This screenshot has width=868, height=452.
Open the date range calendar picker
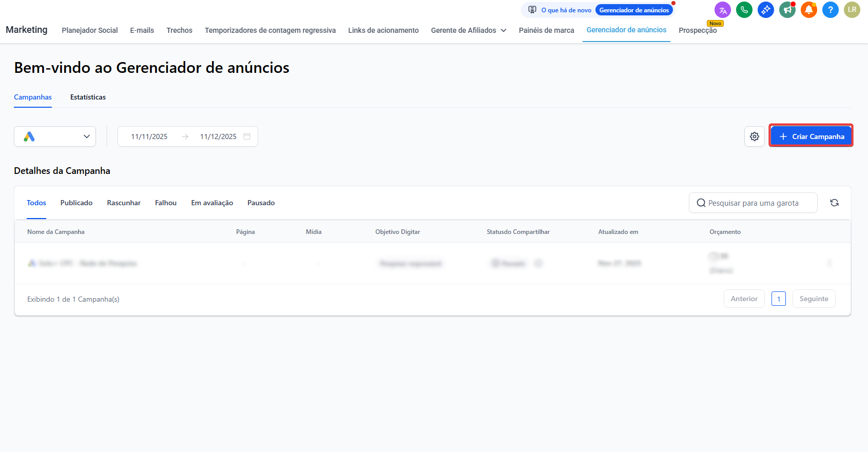pyautogui.click(x=247, y=136)
